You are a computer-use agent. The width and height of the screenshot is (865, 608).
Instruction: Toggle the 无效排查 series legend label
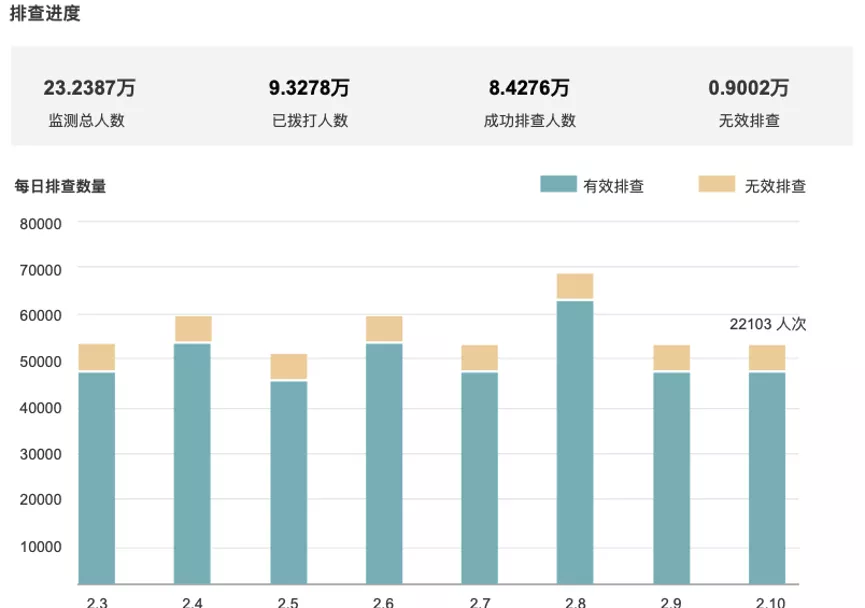pos(775,186)
